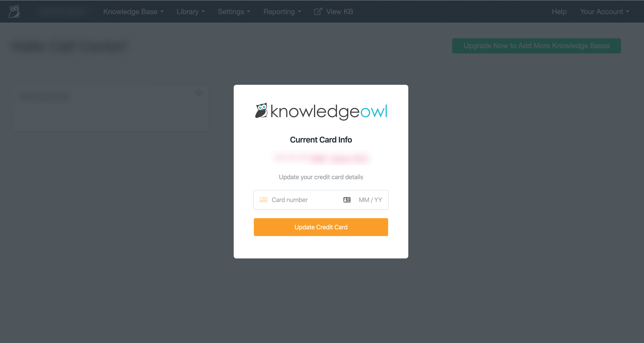The width and height of the screenshot is (644, 343).
Task: Open the Knowledge Base dropdown menu
Action: (x=133, y=11)
